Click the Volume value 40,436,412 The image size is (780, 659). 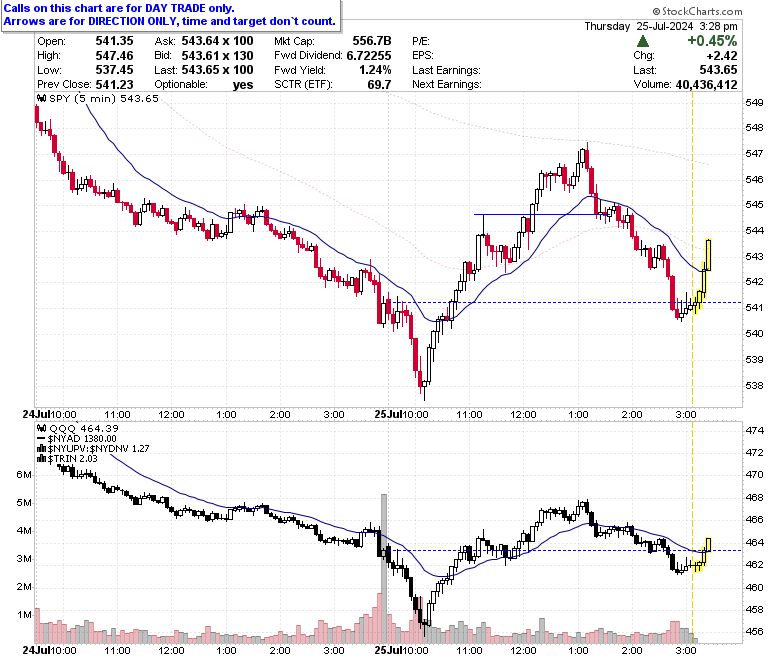[706, 85]
